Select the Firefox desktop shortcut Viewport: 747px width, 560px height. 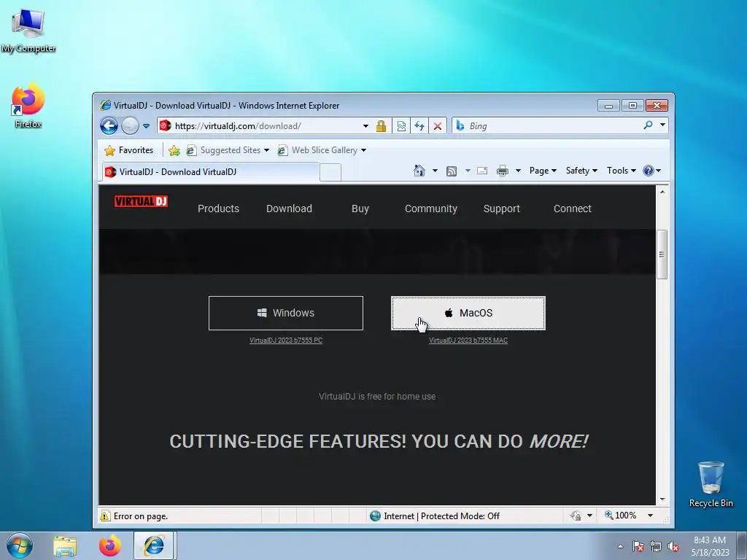(28, 106)
